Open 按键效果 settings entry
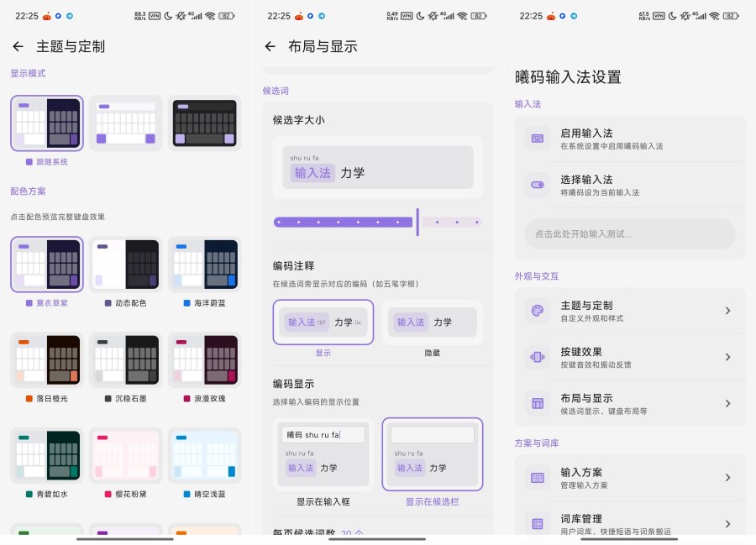 (630, 357)
